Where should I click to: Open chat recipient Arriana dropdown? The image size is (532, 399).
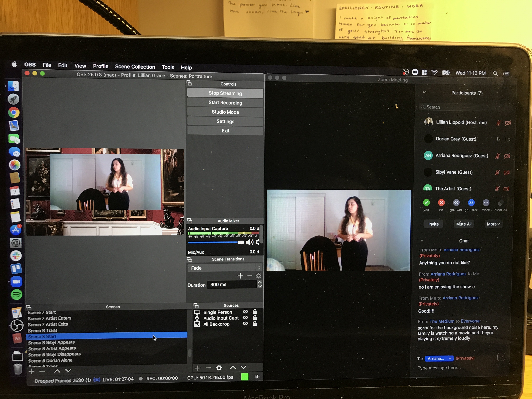tap(439, 358)
